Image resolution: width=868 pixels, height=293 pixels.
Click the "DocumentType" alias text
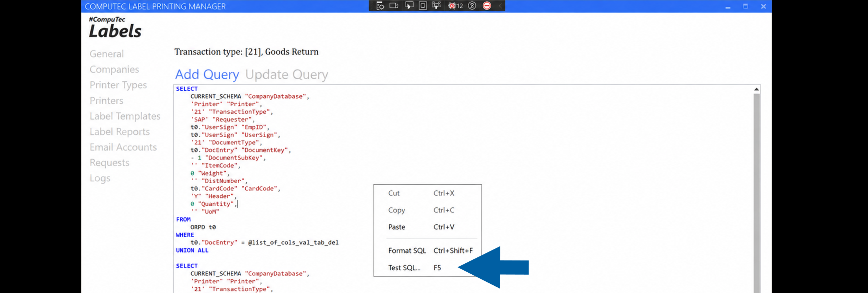(234, 143)
